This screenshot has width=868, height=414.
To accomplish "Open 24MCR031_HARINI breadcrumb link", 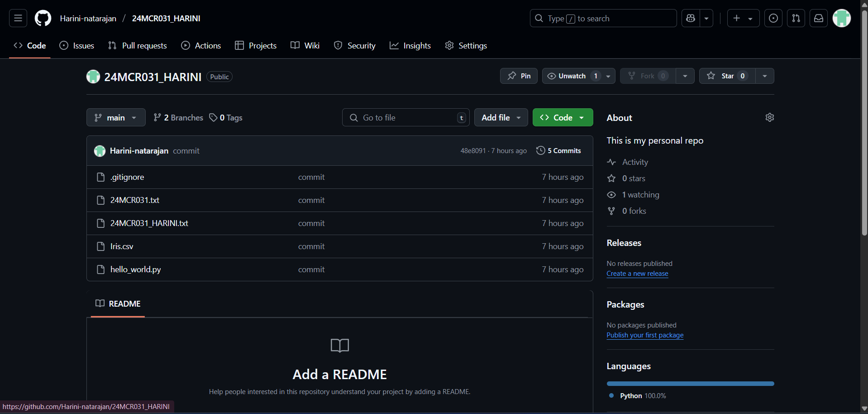I will tap(166, 18).
